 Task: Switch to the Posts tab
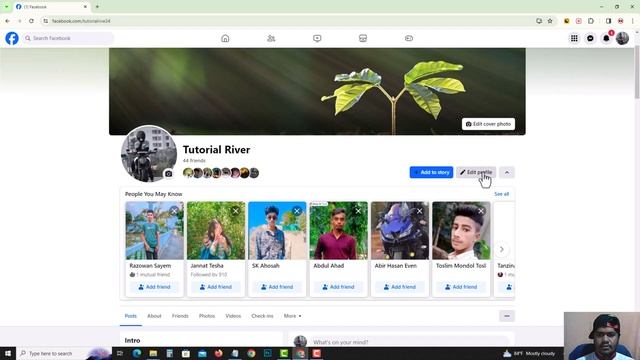[131, 316]
